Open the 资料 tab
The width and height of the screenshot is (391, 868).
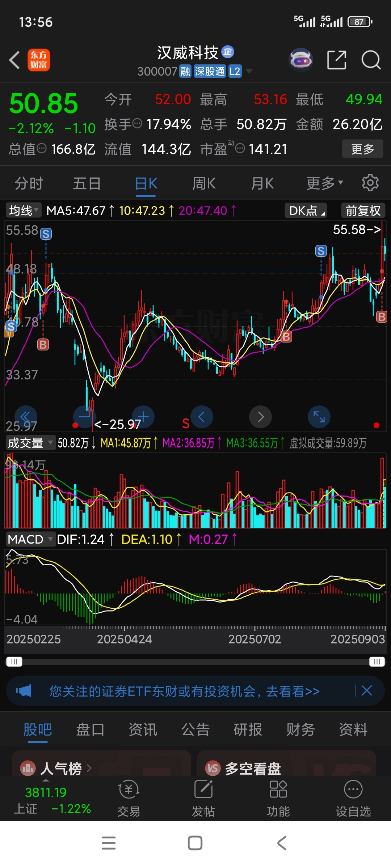353,729
